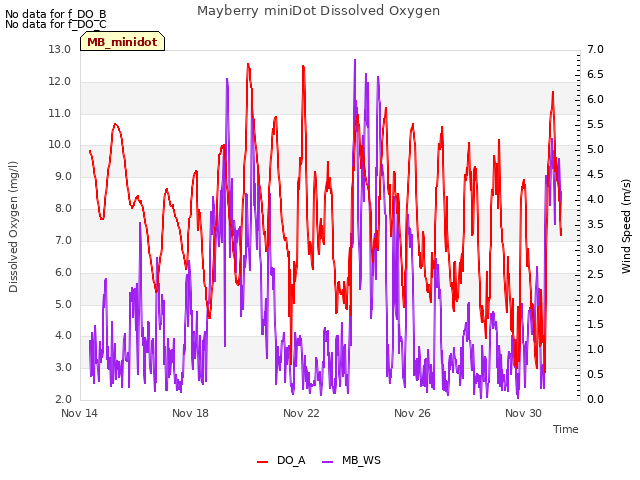Image resolution: width=640 pixels, height=480 pixels.
Task: Click the 9.0 left axis tick label
Action: point(63,176)
